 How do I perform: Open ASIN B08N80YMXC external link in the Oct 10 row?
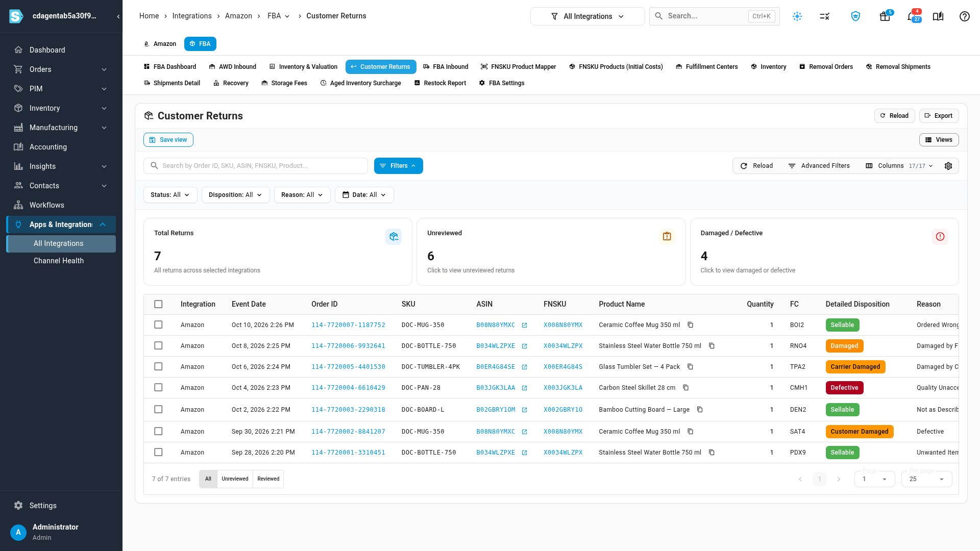(x=524, y=325)
